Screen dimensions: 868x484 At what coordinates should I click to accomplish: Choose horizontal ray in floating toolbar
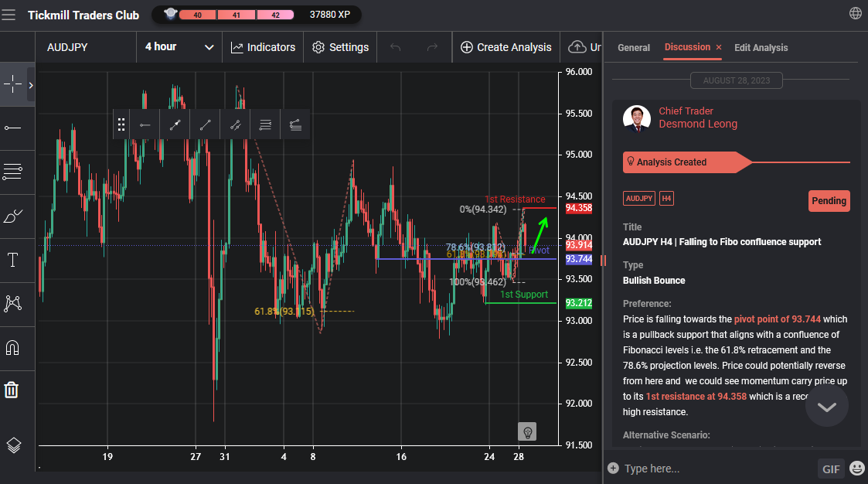coord(145,124)
